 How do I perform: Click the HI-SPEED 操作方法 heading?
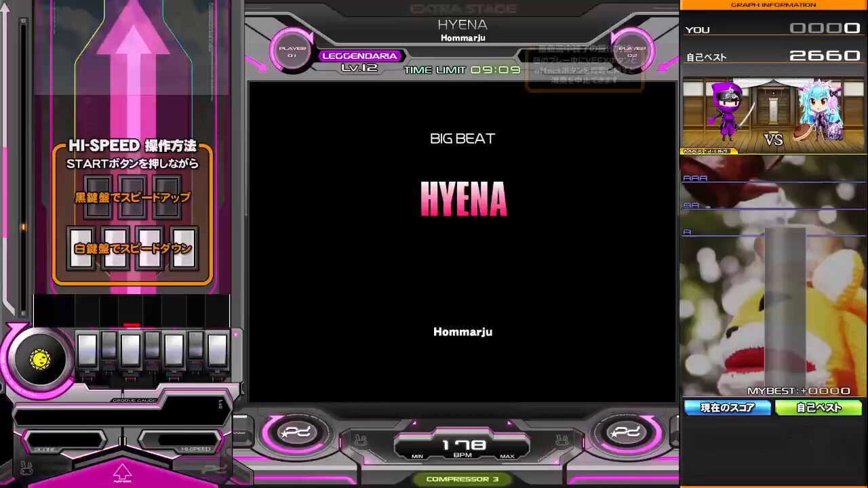[132, 146]
